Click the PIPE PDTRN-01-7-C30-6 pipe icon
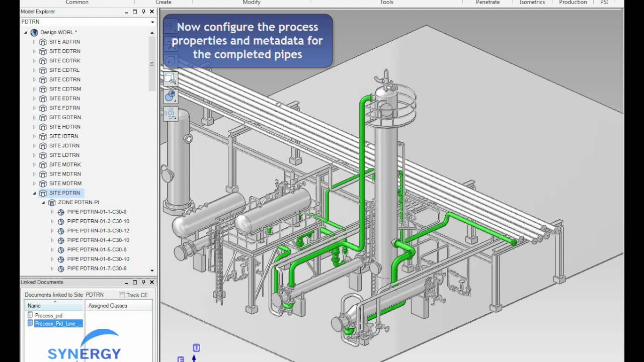This screenshot has height=362, width=644. coord(61,268)
